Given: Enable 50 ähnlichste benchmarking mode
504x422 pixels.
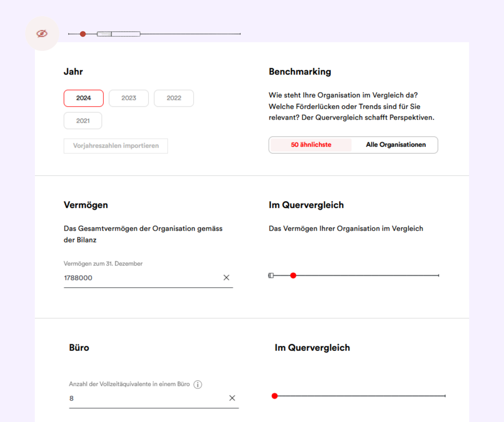Looking at the screenshot, I should 311,145.
